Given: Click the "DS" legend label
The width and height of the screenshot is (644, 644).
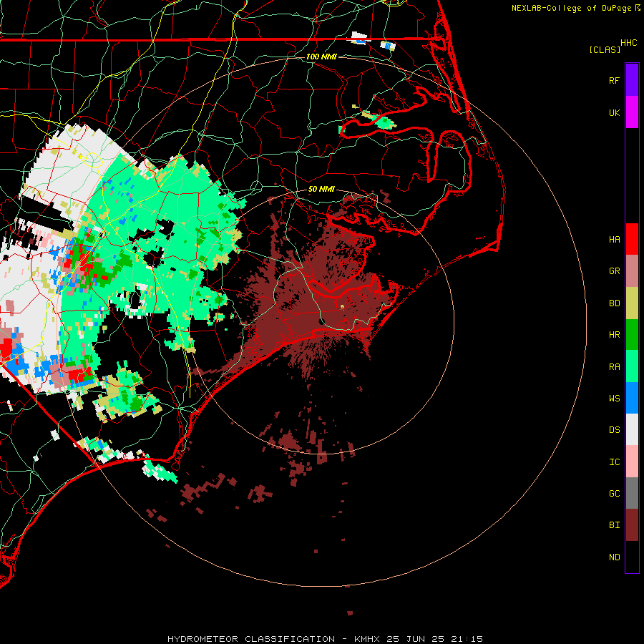Looking at the screenshot, I should (614, 430).
